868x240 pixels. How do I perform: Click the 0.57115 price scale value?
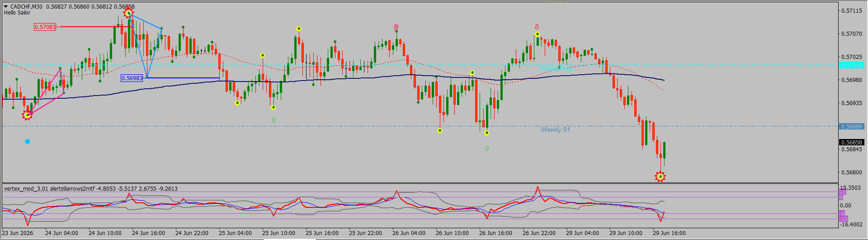pyautogui.click(x=852, y=11)
